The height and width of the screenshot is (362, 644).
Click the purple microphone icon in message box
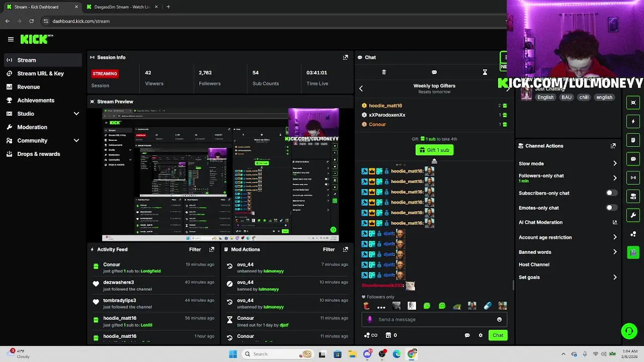pos(370,319)
